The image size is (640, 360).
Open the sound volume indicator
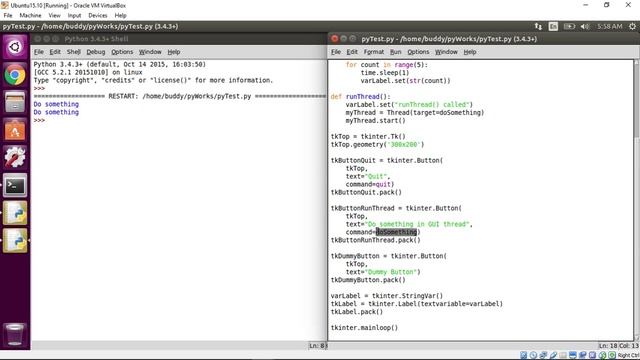tap(585, 27)
